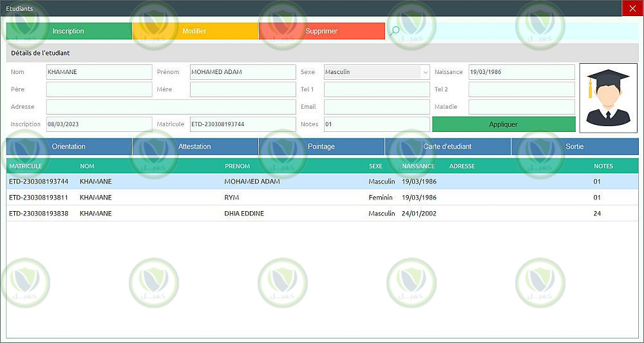Click the Supprimer button
This screenshot has height=343, width=644.
(322, 31)
